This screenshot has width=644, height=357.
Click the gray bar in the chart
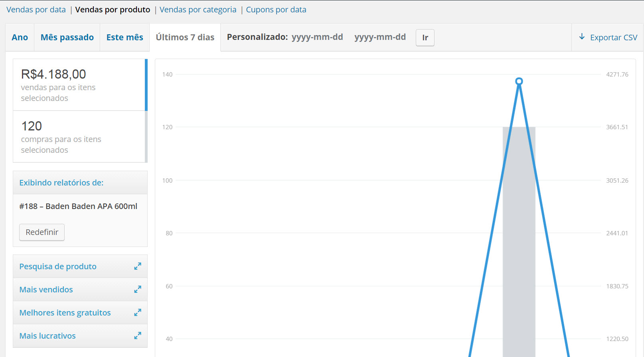tap(519, 242)
